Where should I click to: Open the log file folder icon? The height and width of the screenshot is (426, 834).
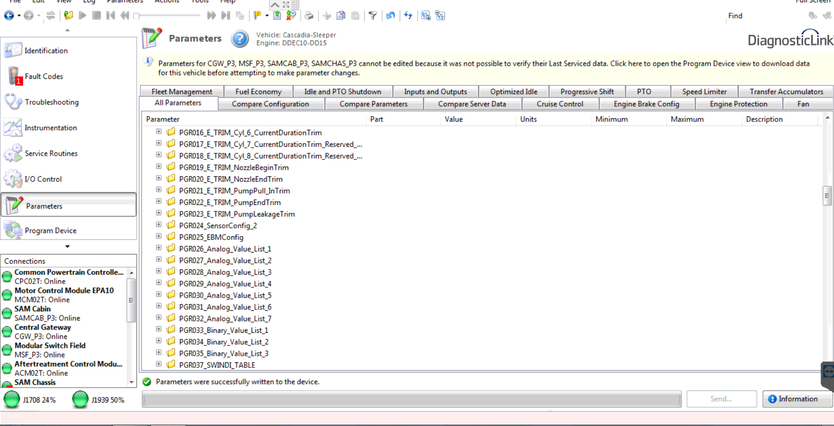tap(68, 16)
